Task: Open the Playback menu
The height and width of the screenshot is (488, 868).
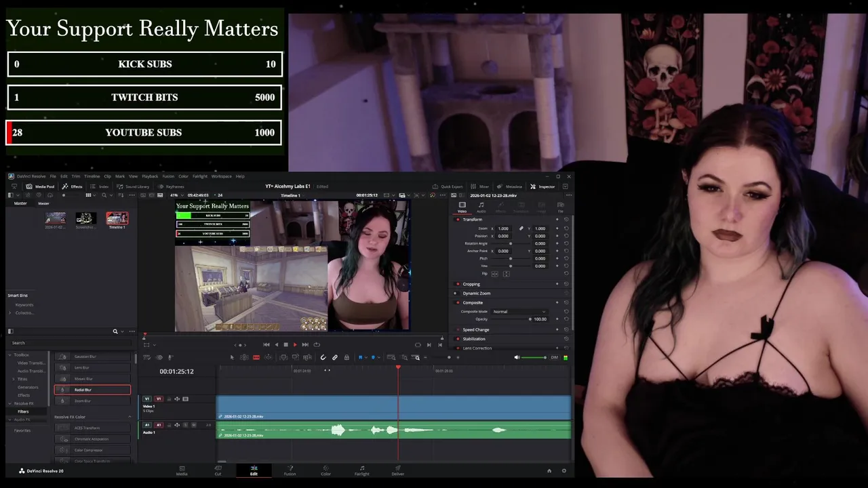Action: pyautogui.click(x=150, y=176)
